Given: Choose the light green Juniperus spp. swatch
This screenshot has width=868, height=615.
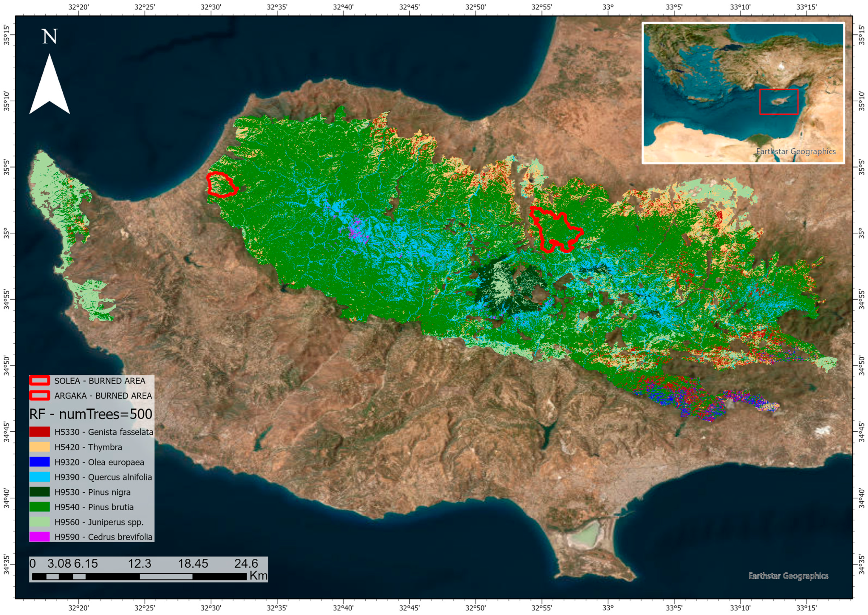Looking at the screenshot, I should coord(39,522).
